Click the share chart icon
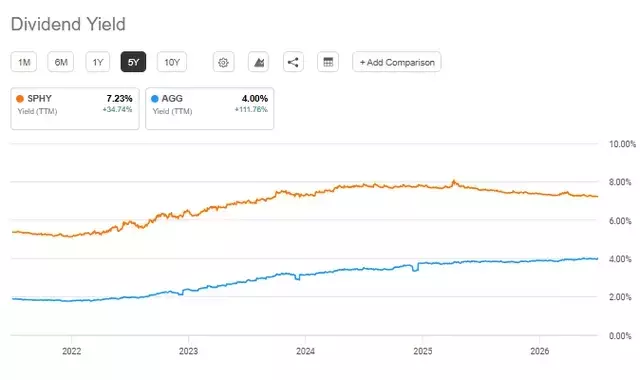The height and width of the screenshot is (380, 640). (293, 62)
